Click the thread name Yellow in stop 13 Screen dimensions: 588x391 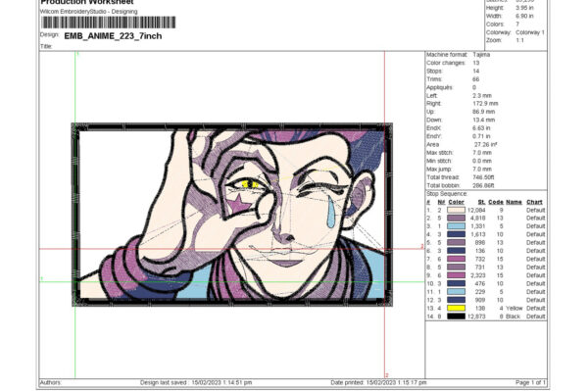[x=514, y=308]
